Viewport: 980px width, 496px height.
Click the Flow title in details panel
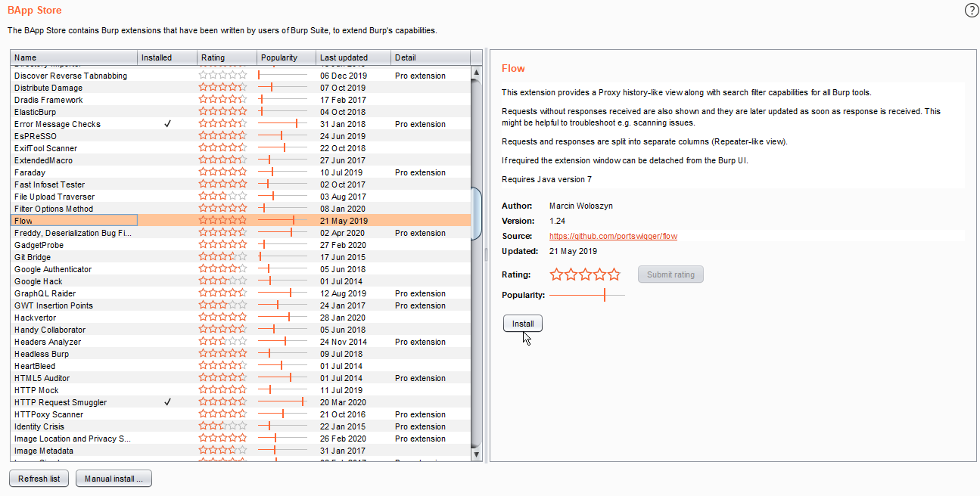point(513,68)
